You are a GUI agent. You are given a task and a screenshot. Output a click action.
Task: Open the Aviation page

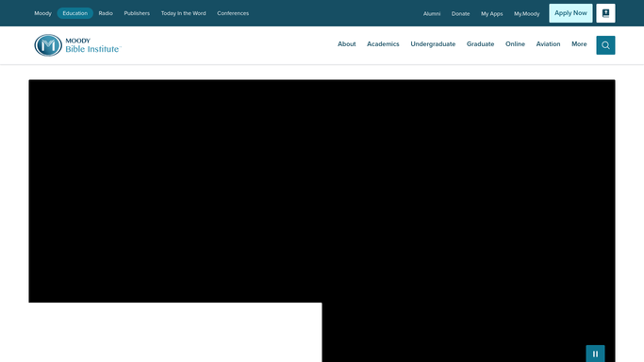[548, 44]
